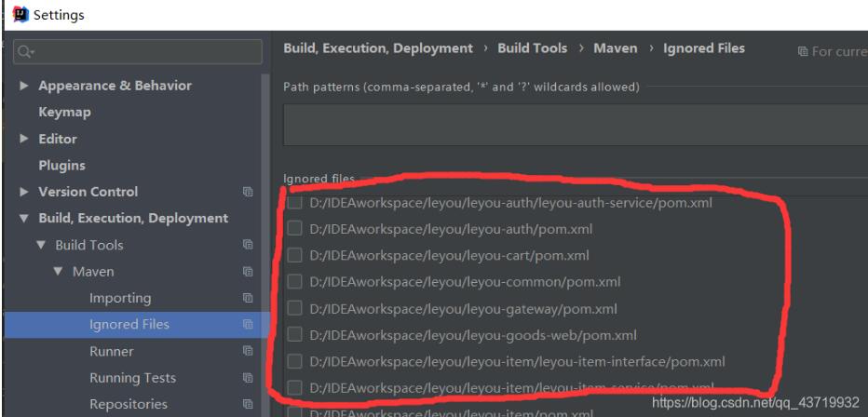Expand the Appearance & Behavior arrow
Image resolution: width=868 pixels, height=417 pixels.
coord(24,86)
